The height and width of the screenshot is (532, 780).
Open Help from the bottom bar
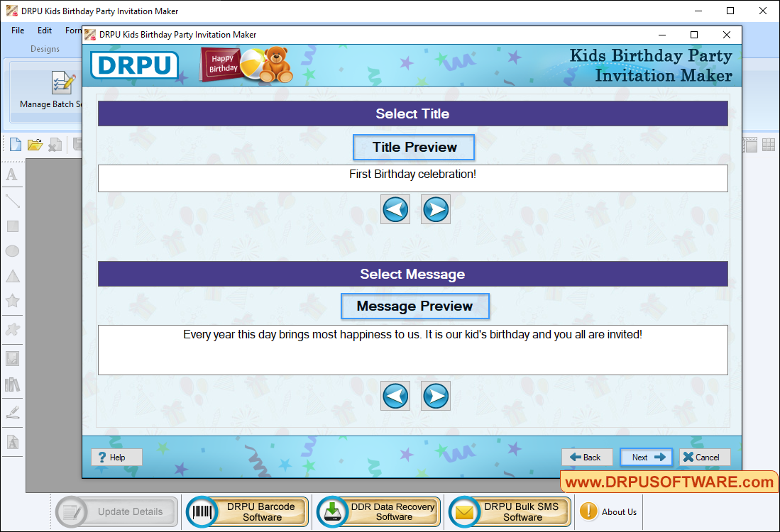coord(116,457)
